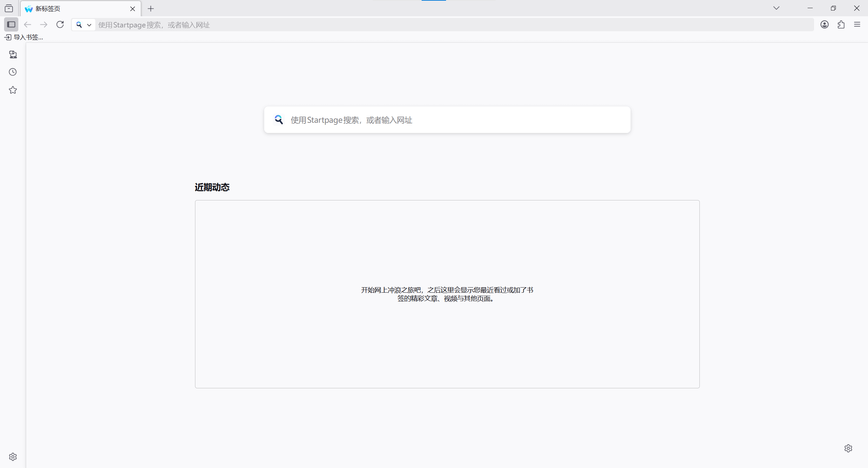Toggle the sidebar using the toolbar button
The height and width of the screenshot is (468, 868).
(x=11, y=24)
